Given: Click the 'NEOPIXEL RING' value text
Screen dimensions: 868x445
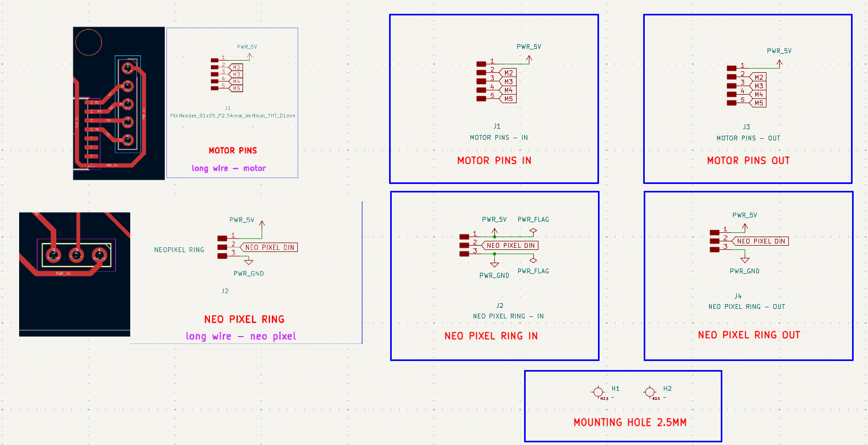Looking at the screenshot, I should pos(179,250).
